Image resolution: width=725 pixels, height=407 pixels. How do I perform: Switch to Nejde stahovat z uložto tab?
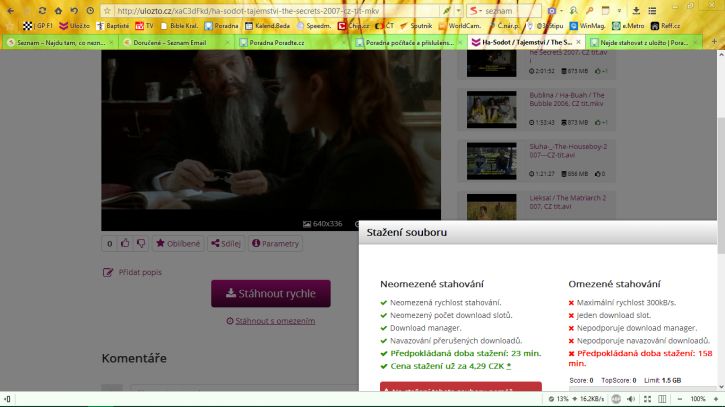pyautogui.click(x=644, y=43)
